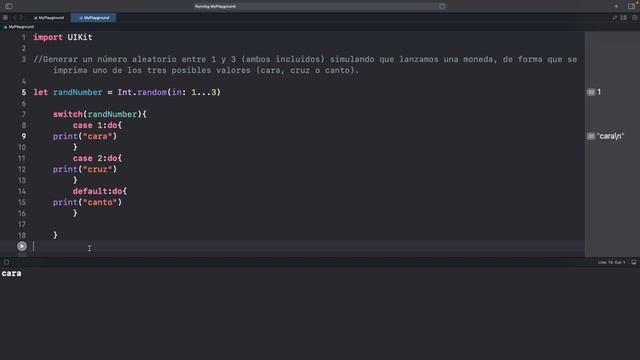
Task: Select the console output text cara
Action: tap(11, 273)
